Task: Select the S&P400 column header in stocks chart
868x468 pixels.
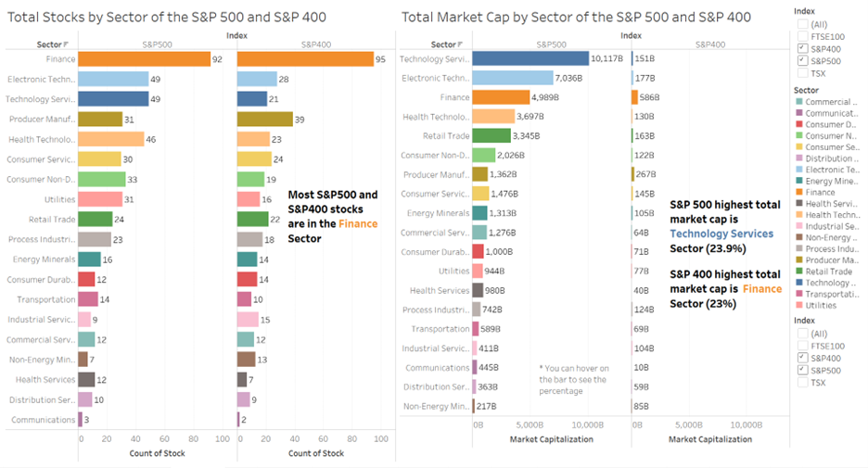Action: pyautogui.click(x=316, y=44)
